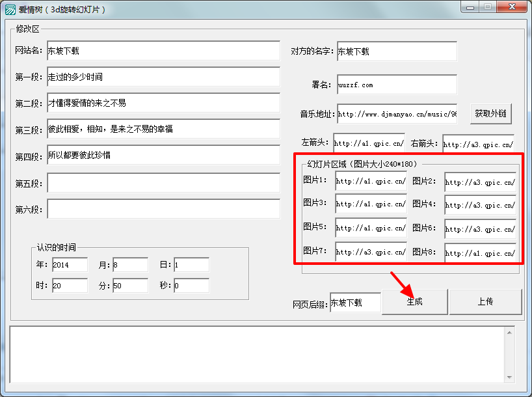Viewport: 532px width, 397px height.
Task: Focus the 图片5 URL field
Action: (371, 228)
